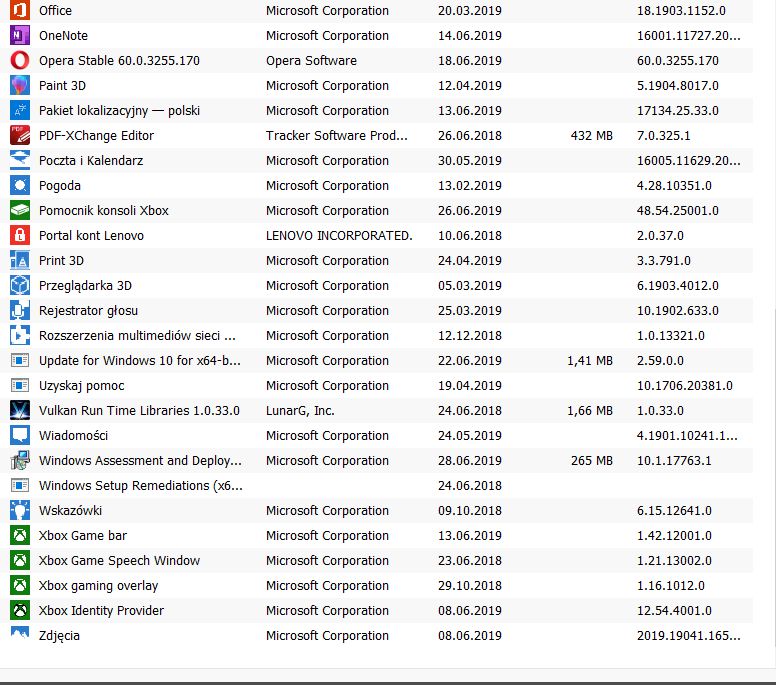Select the Wskazówki program name
776x685 pixels.
tap(70, 510)
